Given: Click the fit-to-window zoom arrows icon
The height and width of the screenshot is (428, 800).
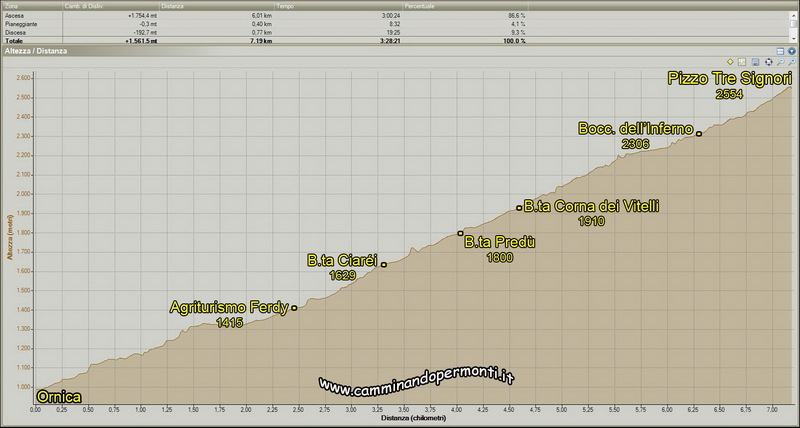Looking at the screenshot, I should [x=768, y=62].
